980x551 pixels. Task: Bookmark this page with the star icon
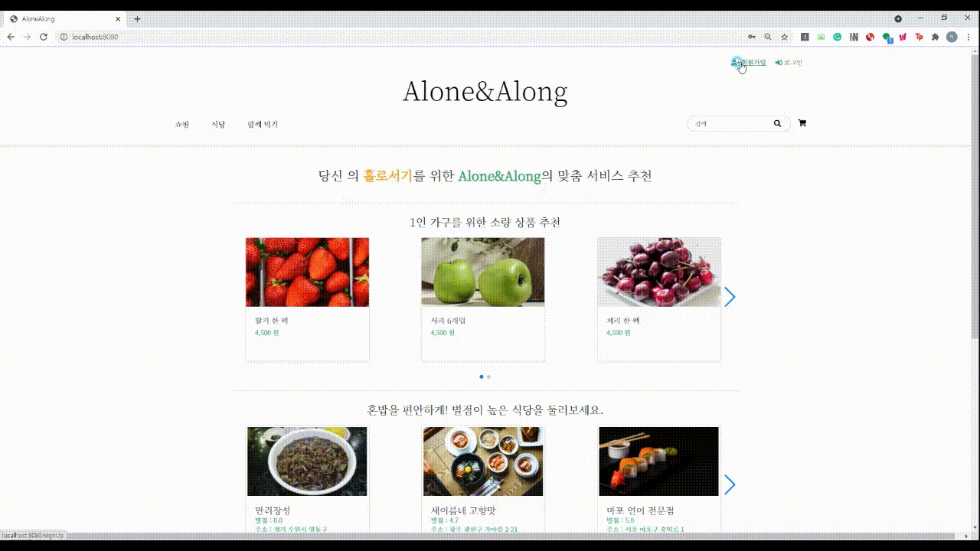click(x=785, y=37)
